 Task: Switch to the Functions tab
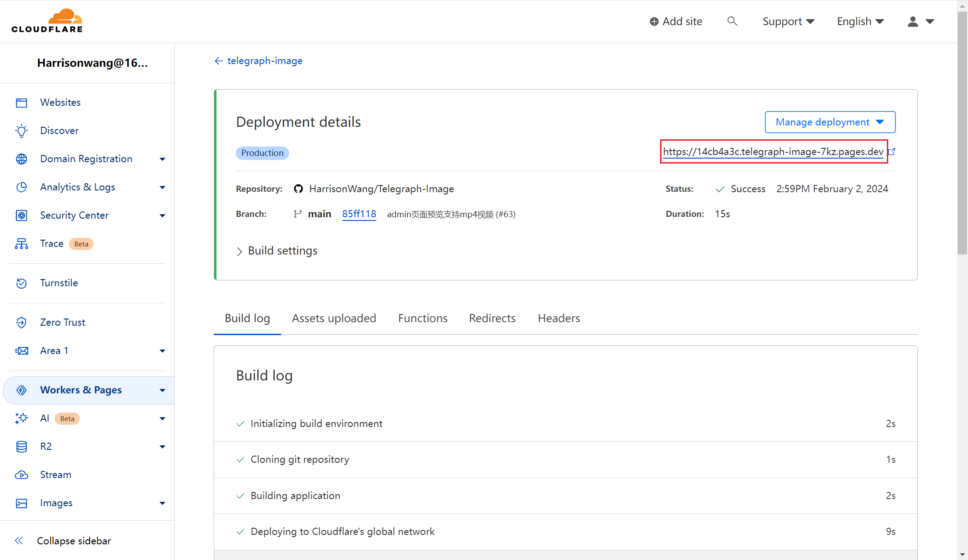click(423, 318)
